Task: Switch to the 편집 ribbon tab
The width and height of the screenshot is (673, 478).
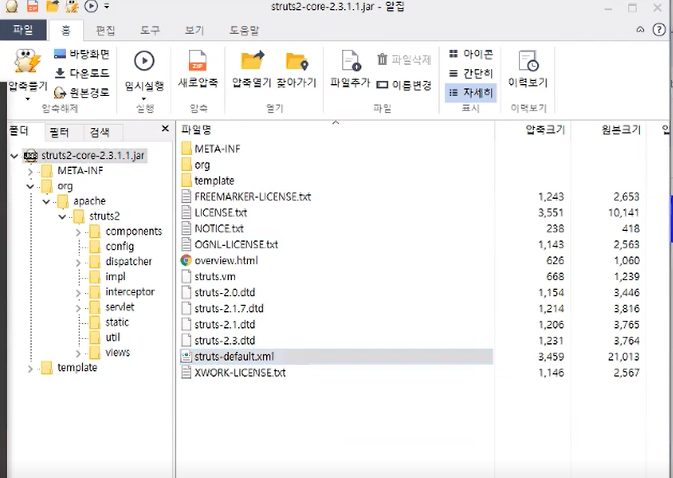Action: (105, 30)
